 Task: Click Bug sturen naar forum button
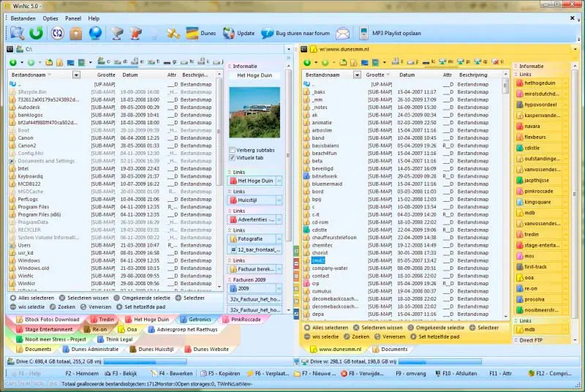(x=295, y=33)
